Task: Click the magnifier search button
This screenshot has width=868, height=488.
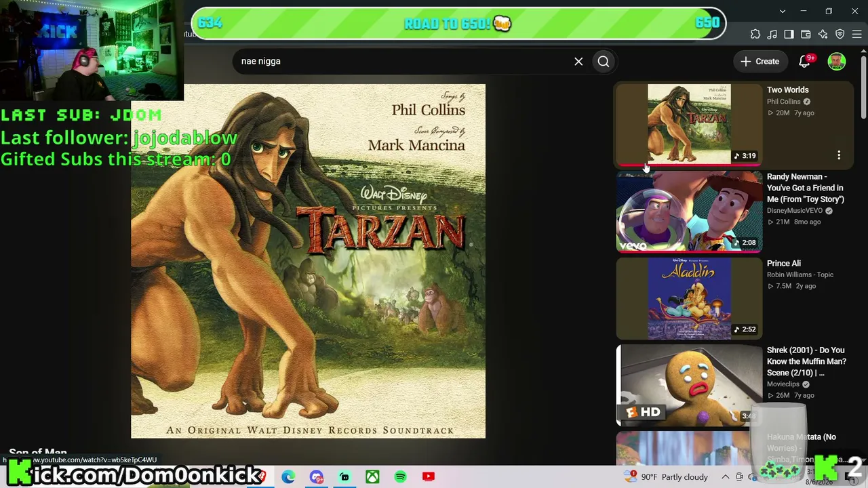Action: (x=604, y=62)
